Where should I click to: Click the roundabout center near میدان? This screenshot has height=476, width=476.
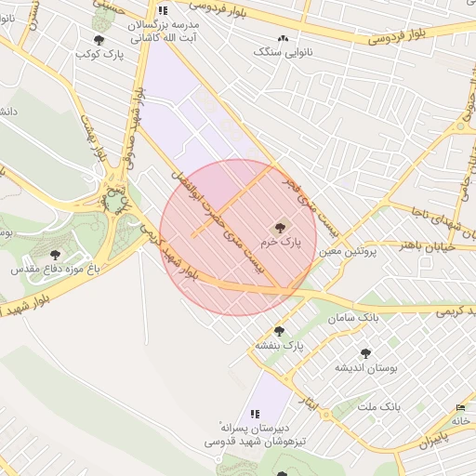113,202
